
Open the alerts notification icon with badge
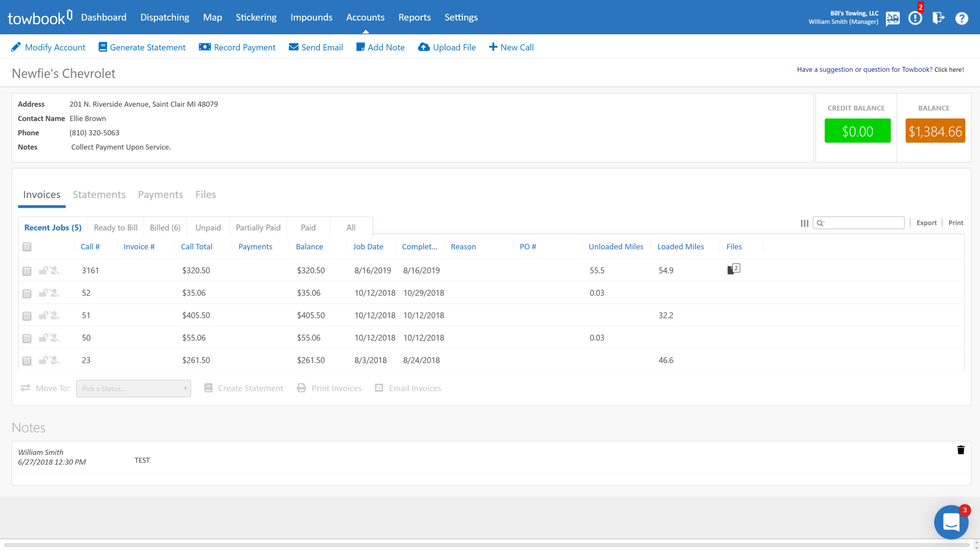tap(915, 18)
